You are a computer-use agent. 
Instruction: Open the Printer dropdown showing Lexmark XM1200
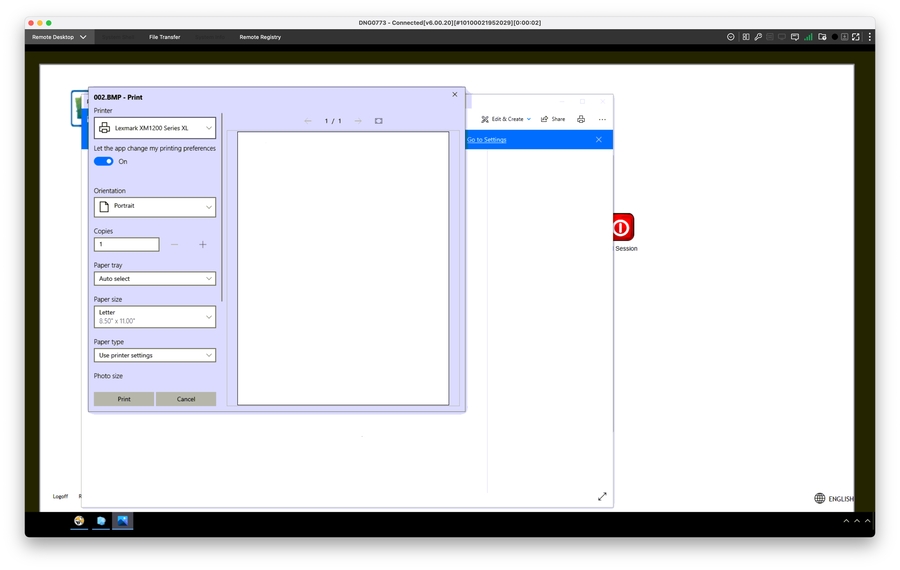click(x=155, y=128)
